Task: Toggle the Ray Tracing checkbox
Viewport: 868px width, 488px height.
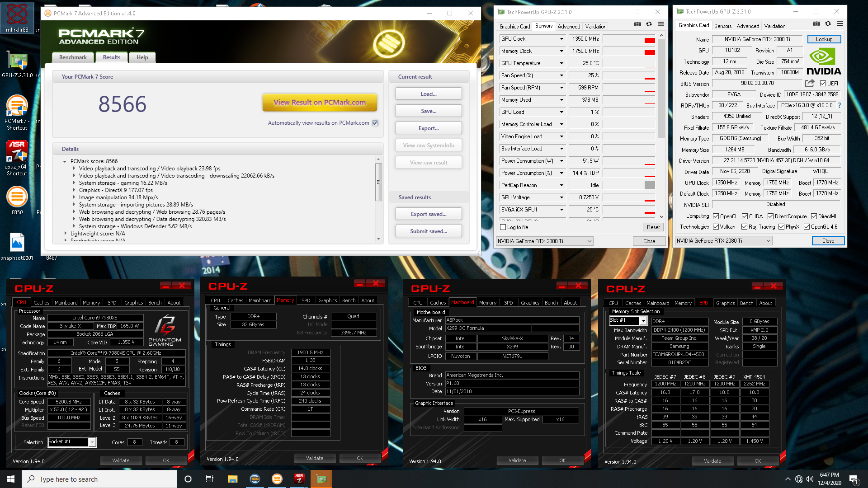Action: pyautogui.click(x=744, y=227)
